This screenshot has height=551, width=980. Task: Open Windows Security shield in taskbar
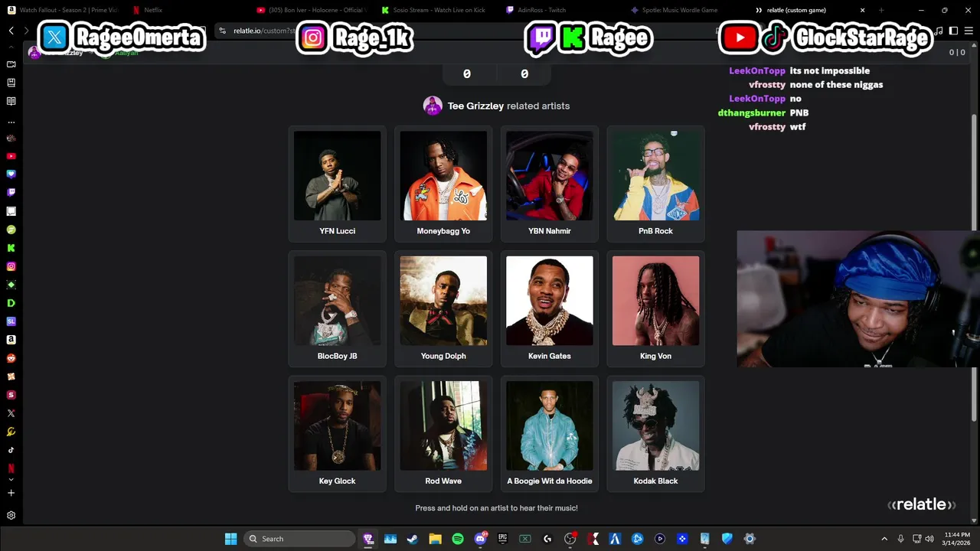tap(727, 539)
